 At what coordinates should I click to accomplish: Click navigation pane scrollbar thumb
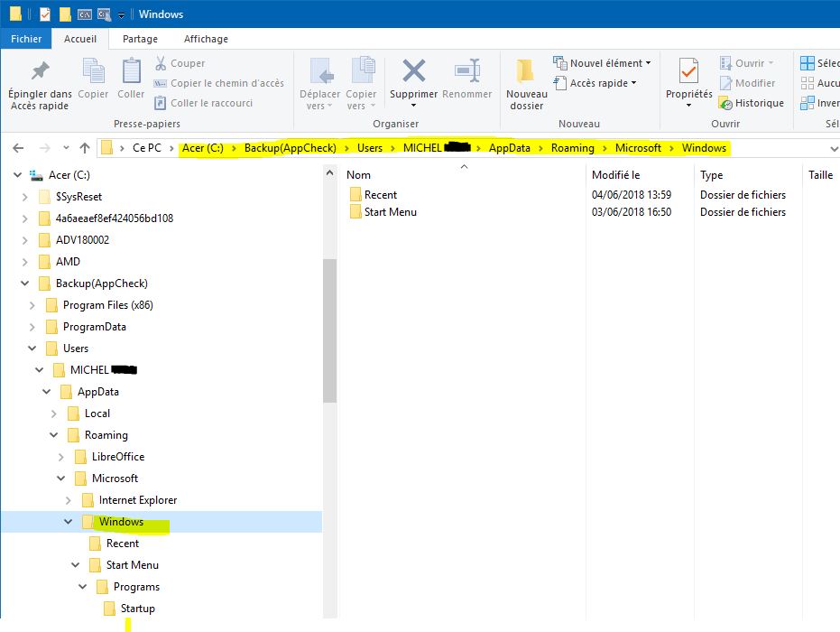(x=330, y=330)
